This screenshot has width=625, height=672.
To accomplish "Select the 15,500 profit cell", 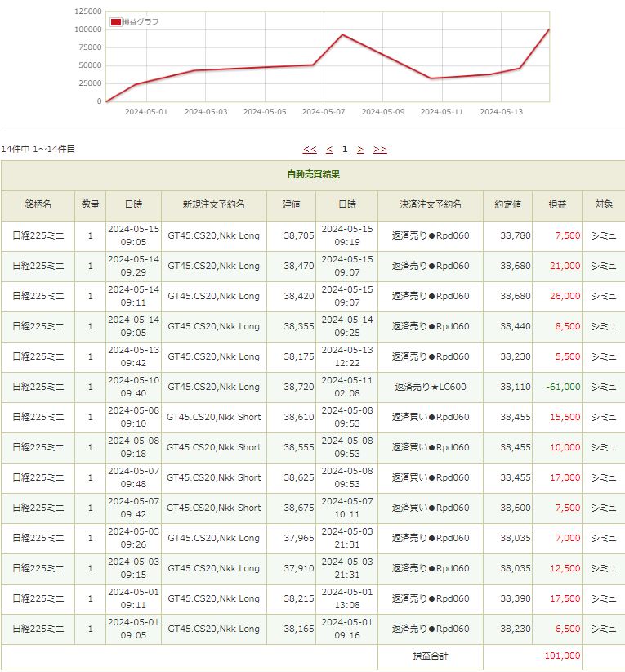I will (557, 417).
